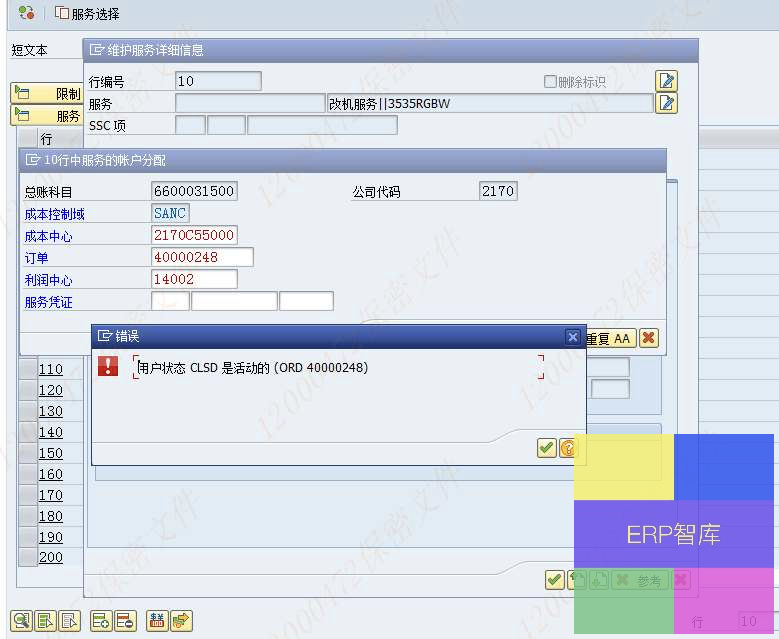Viewport: 779px width, 639px height.
Task: Click the insert row icon
Action: [101, 621]
